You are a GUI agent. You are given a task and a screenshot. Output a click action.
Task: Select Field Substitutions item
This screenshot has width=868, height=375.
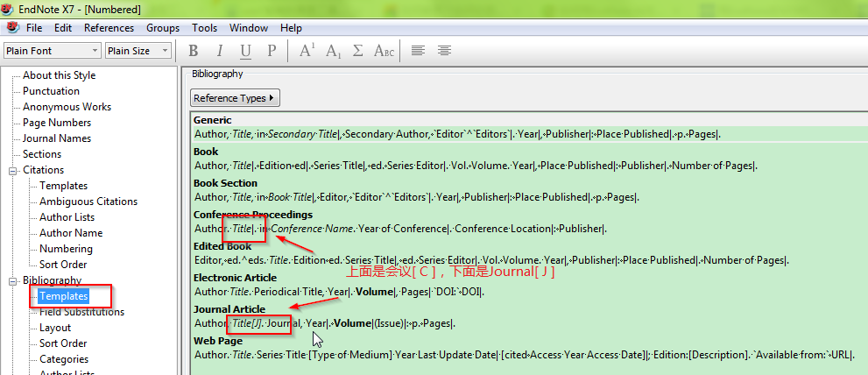(x=81, y=312)
